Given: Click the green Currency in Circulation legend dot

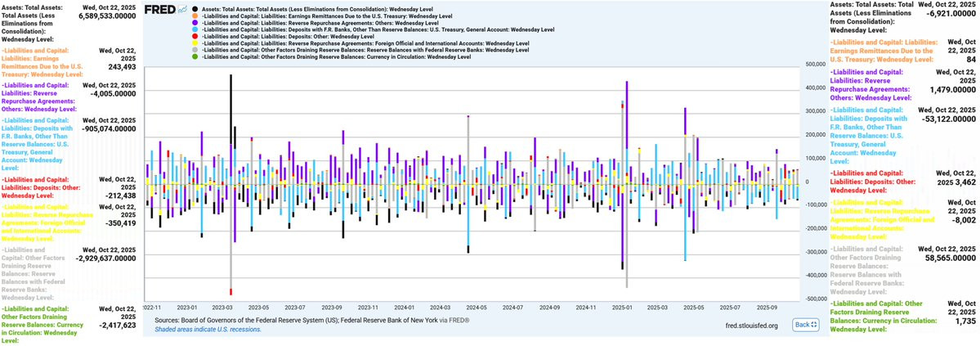Looking at the screenshot, I should click(195, 57).
